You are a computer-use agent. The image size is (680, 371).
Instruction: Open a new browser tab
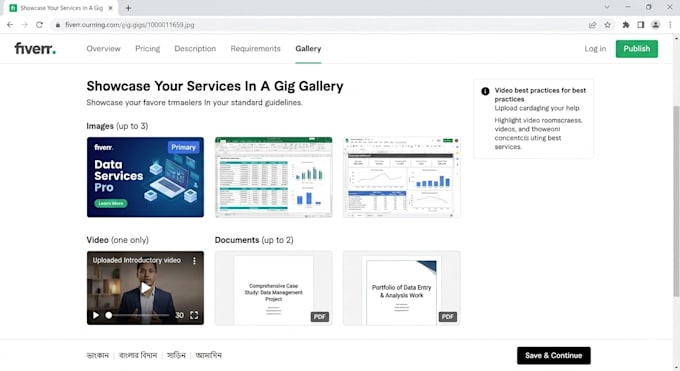128,8
